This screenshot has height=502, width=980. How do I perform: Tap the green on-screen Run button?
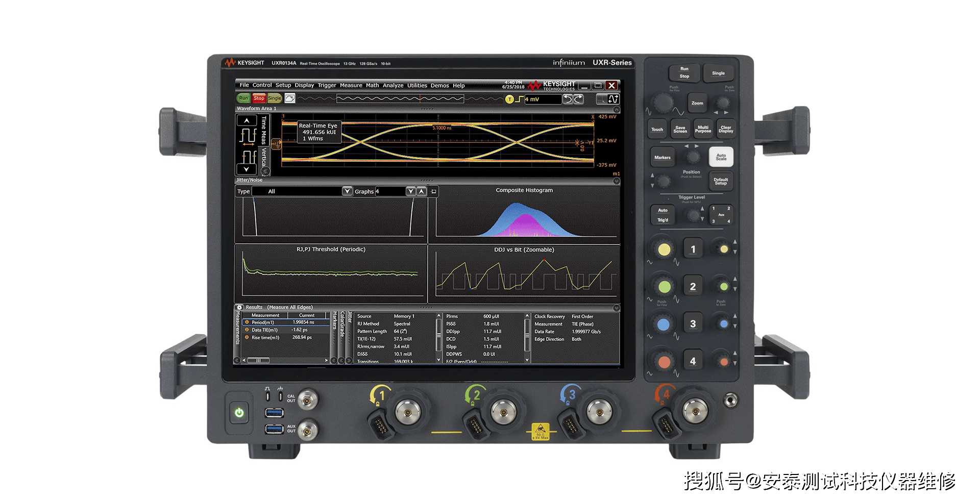pyautogui.click(x=243, y=98)
